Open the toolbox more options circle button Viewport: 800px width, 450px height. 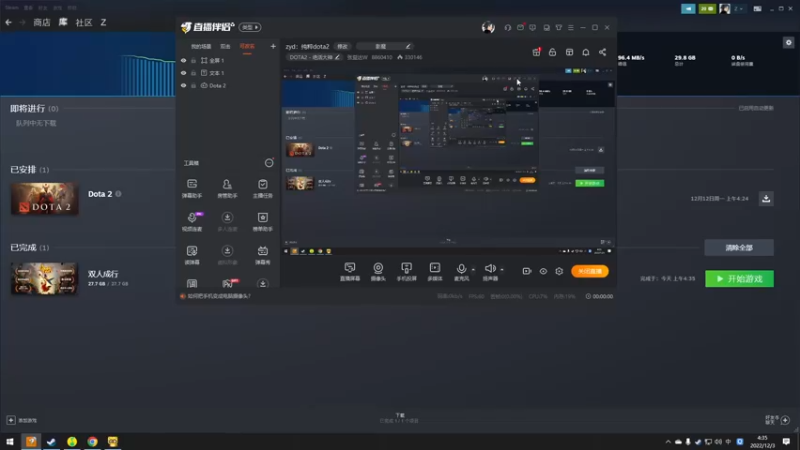[269, 163]
